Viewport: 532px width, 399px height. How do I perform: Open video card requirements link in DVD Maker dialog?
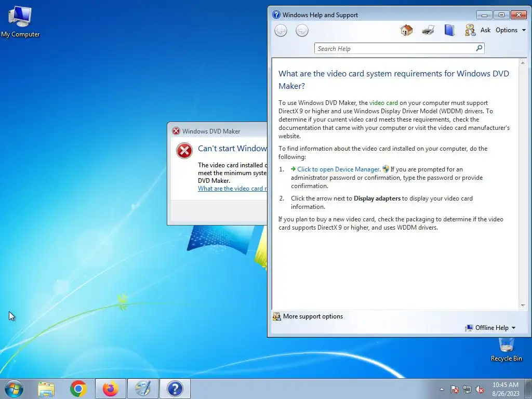(x=232, y=189)
